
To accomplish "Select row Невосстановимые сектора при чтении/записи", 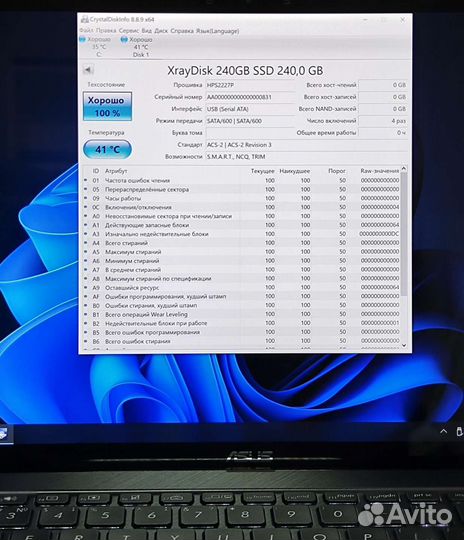I will click(241, 216).
